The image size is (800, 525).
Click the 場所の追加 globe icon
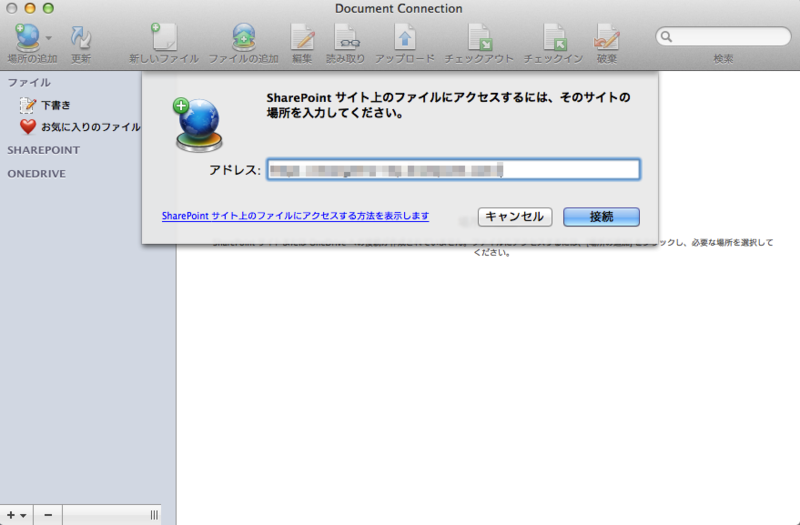tap(27, 37)
